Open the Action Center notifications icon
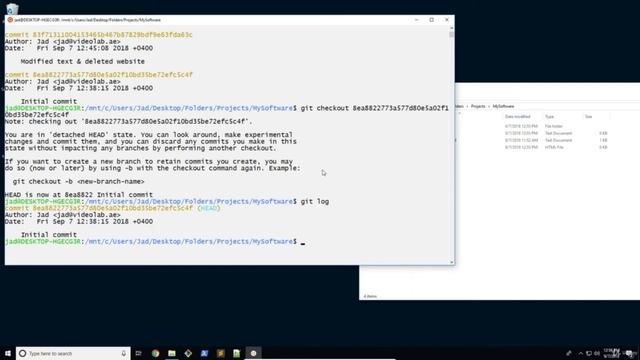 (x=629, y=353)
